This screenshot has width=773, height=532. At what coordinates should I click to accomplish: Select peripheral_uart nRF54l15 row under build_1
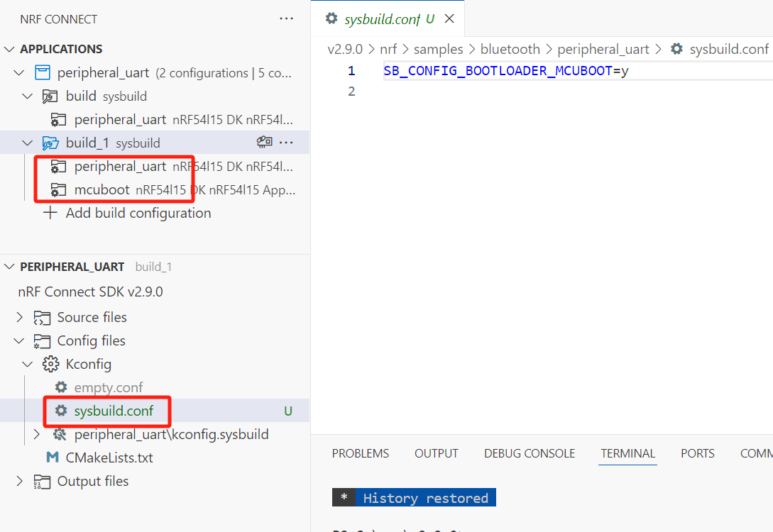[x=155, y=167]
